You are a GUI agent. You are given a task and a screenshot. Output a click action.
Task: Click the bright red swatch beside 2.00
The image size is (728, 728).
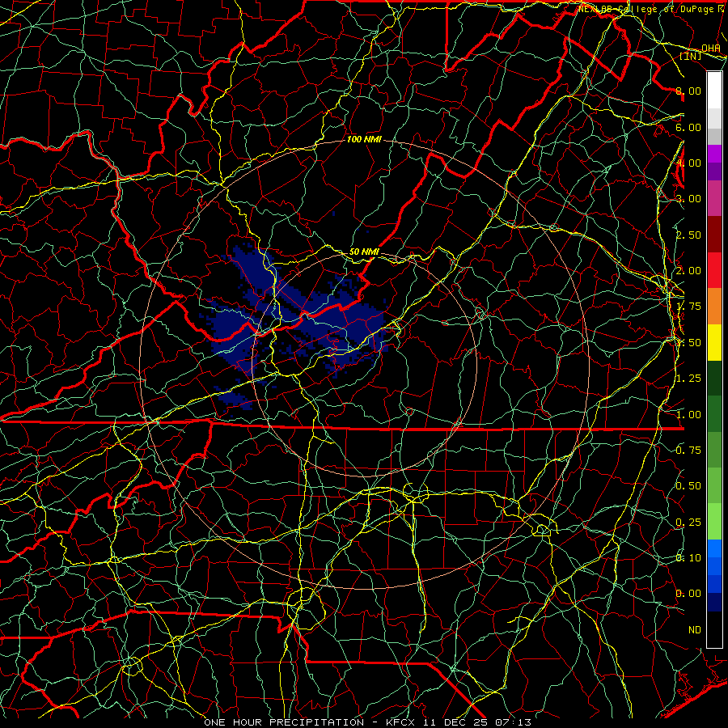click(714, 270)
